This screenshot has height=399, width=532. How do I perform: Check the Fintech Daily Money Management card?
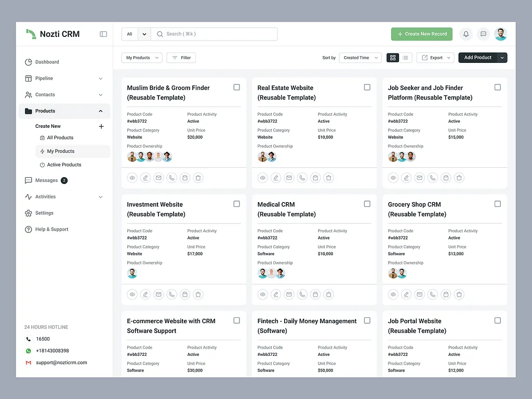pyautogui.click(x=367, y=321)
